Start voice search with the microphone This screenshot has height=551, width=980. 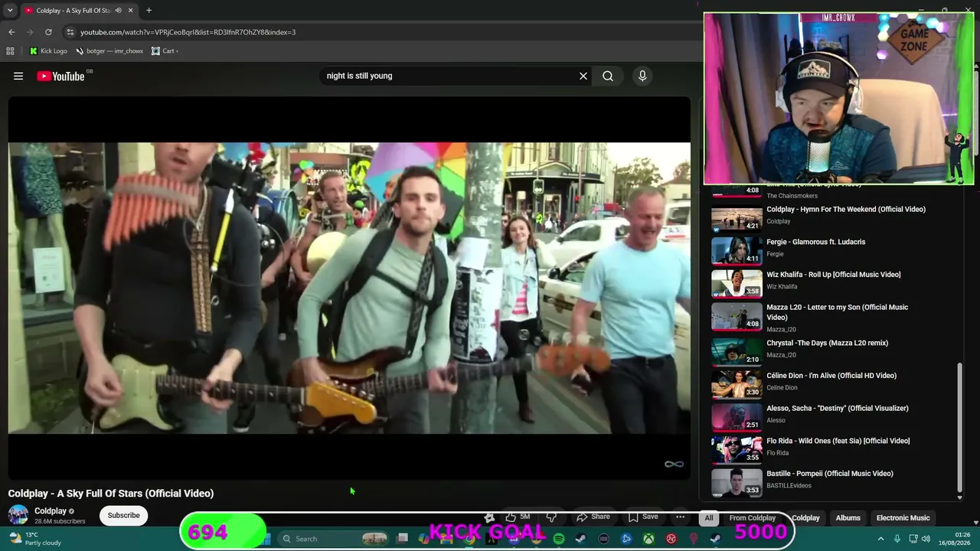click(642, 76)
